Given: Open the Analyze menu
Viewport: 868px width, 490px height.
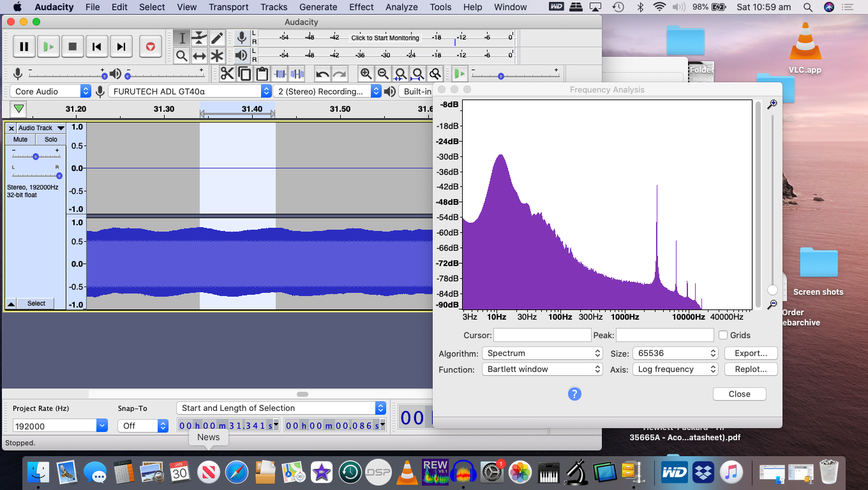Looking at the screenshot, I should pos(401,7).
